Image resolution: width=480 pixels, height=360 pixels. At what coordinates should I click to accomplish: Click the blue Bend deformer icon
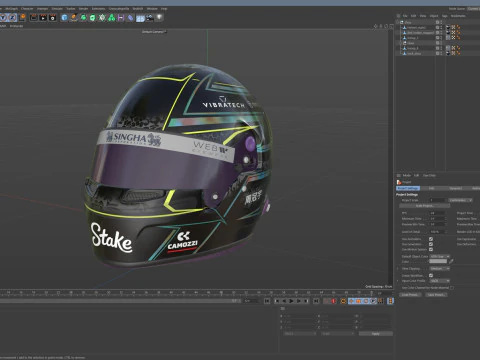131,18
